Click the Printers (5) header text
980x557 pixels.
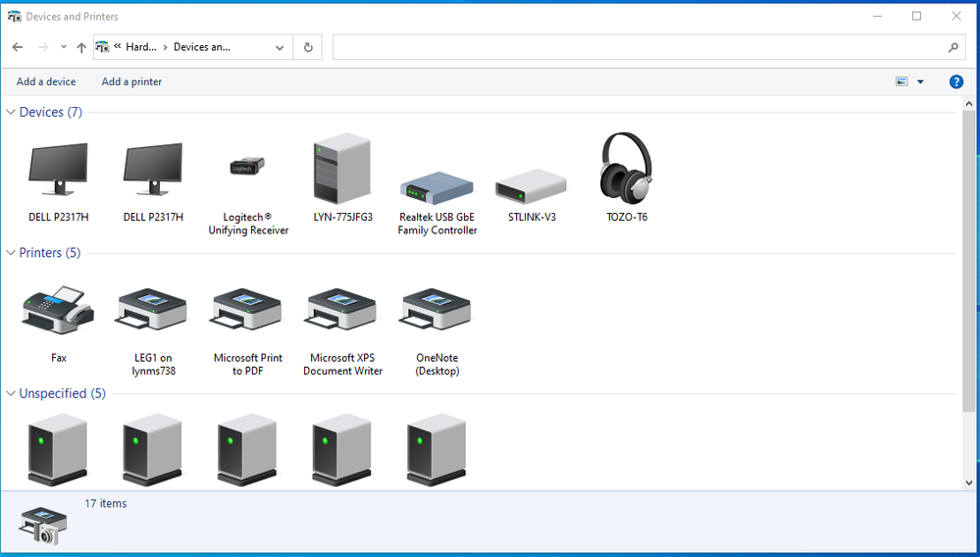click(50, 253)
